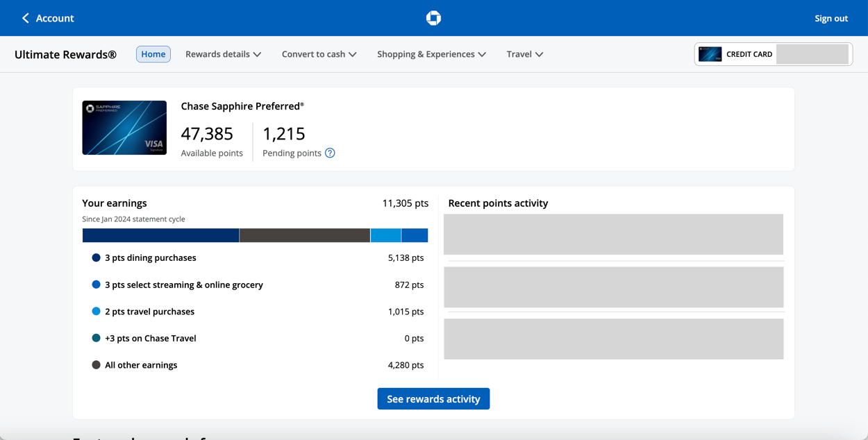Click the Sapphire Preferred card image
Screen dimensions: 868x440
[124, 128]
